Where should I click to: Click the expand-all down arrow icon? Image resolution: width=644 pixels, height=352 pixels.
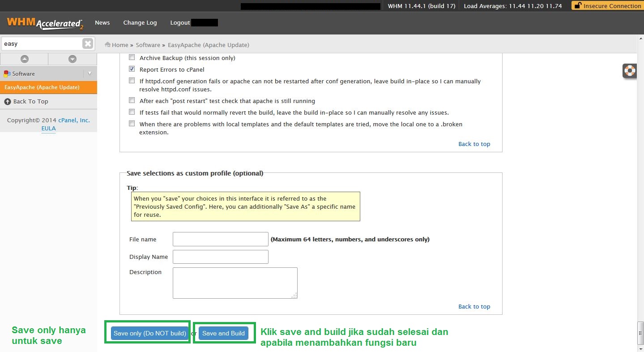(73, 59)
